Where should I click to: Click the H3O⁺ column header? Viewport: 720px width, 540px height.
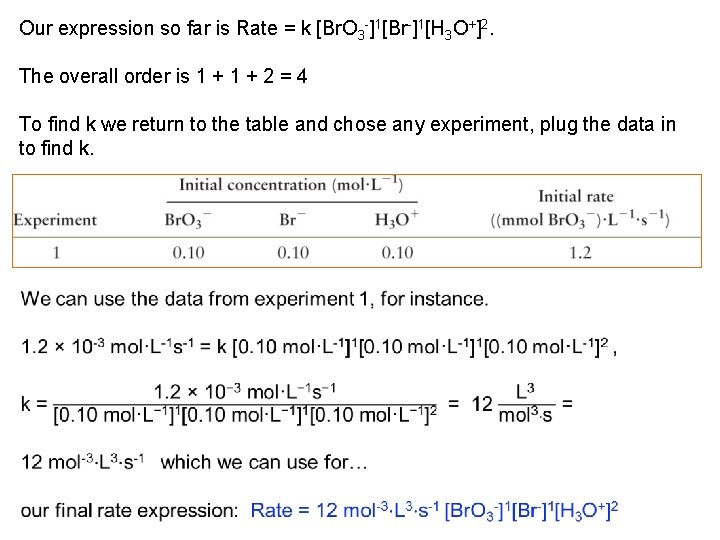[399, 220]
